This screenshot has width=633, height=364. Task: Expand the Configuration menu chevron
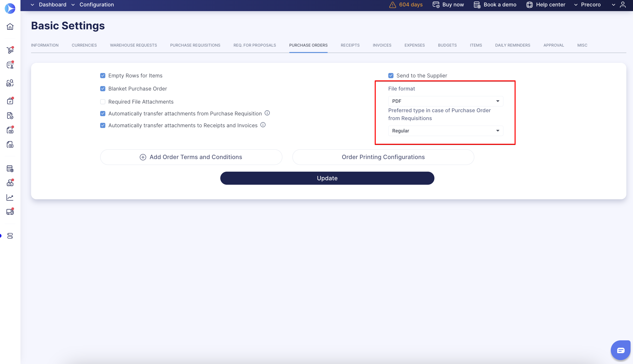click(x=73, y=5)
